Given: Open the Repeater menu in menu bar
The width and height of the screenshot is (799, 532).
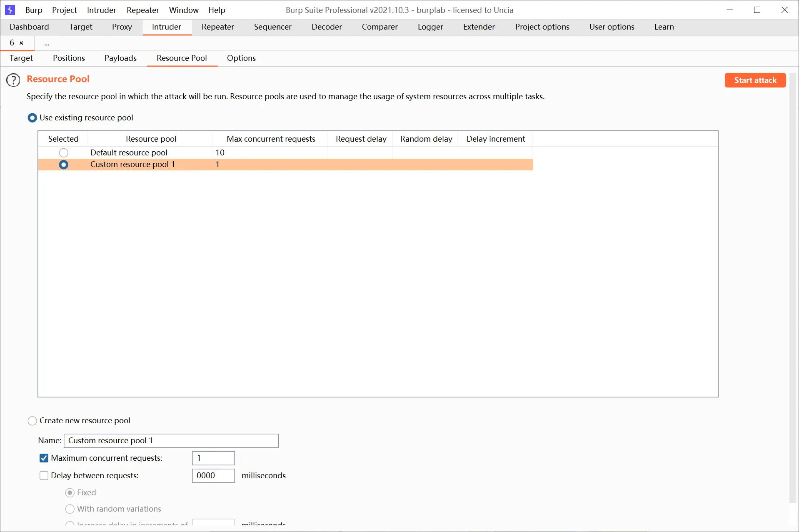Looking at the screenshot, I should 143,10.
